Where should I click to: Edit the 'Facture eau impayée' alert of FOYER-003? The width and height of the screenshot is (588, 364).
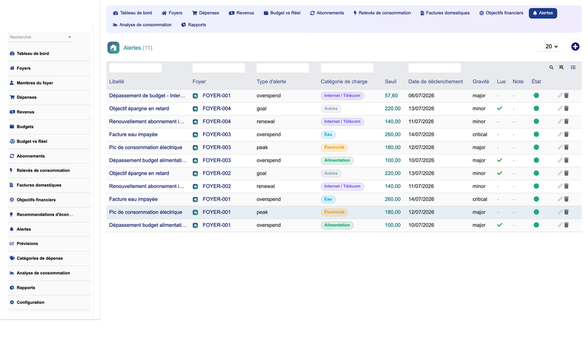point(560,134)
